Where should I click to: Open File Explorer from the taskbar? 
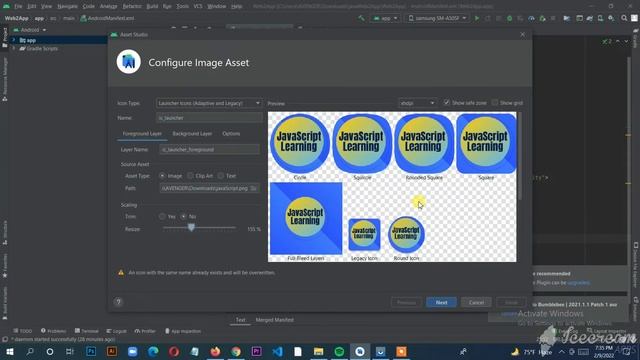click(x=319, y=351)
